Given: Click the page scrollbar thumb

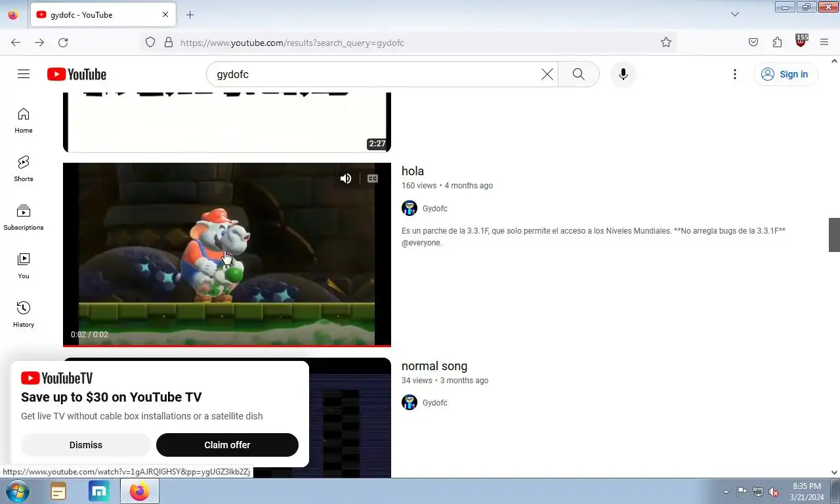Looking at the screenshot, I should [834, 234].
